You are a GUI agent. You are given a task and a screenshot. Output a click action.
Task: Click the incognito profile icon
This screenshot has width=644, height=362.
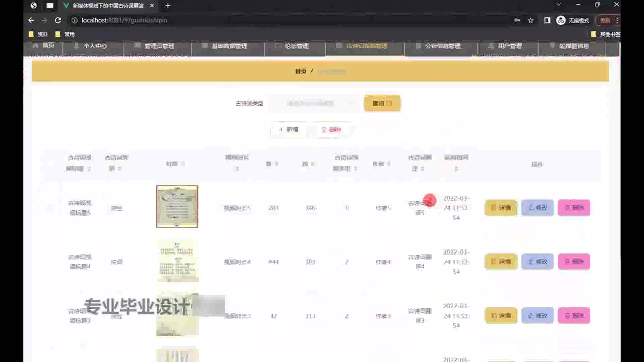coord(561,20)
